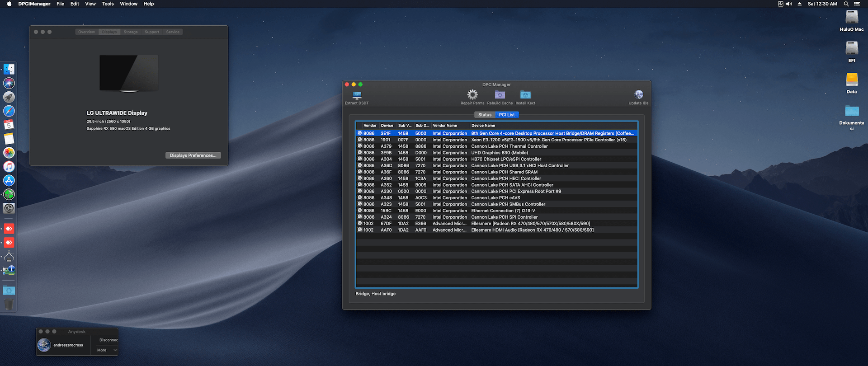Click the DPCIManager icon in the Dock
Viewport: 868px width, 366px height.
tap(9, 270)
